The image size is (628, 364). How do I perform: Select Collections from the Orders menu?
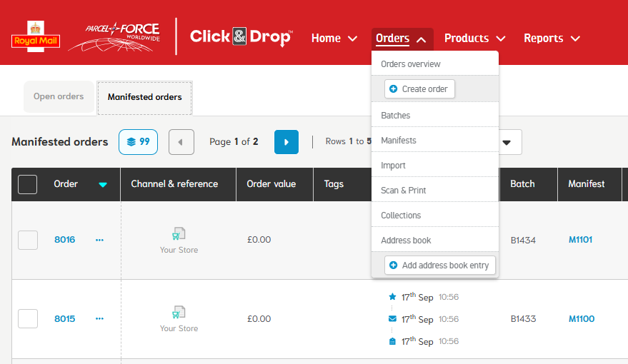pos(435,216)
